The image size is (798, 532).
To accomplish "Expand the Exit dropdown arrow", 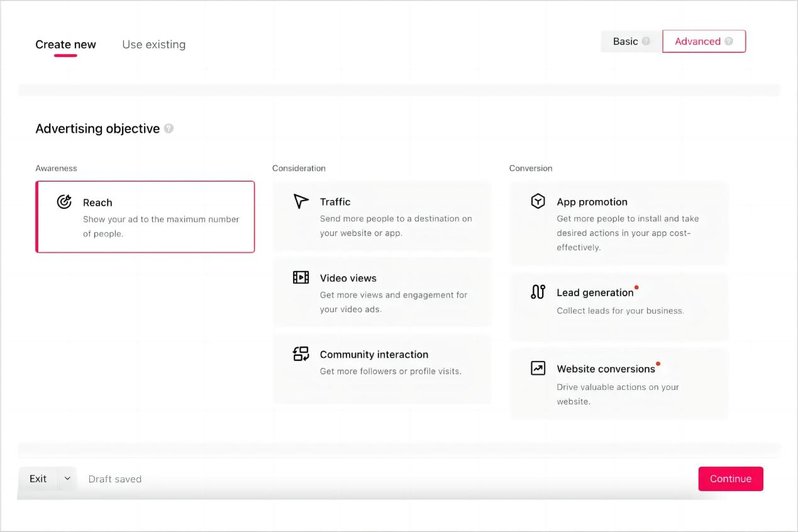I will point(67,479).
